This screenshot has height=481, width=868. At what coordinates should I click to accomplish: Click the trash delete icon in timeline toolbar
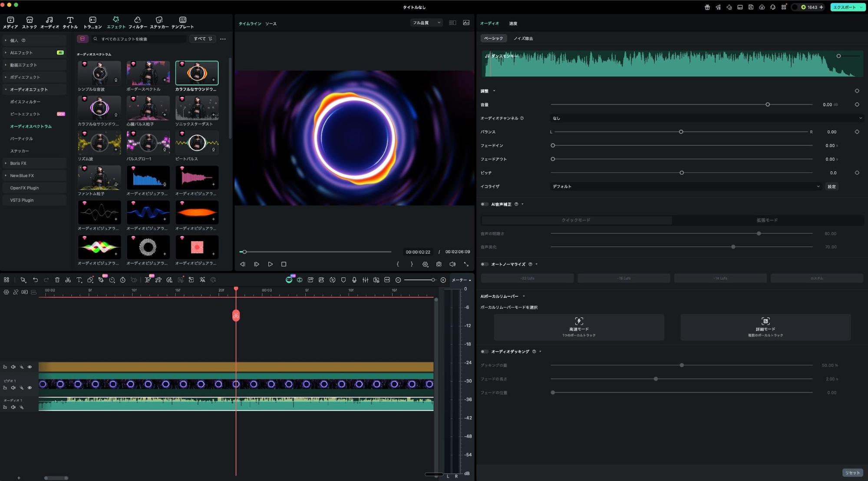tap(57, 280)
